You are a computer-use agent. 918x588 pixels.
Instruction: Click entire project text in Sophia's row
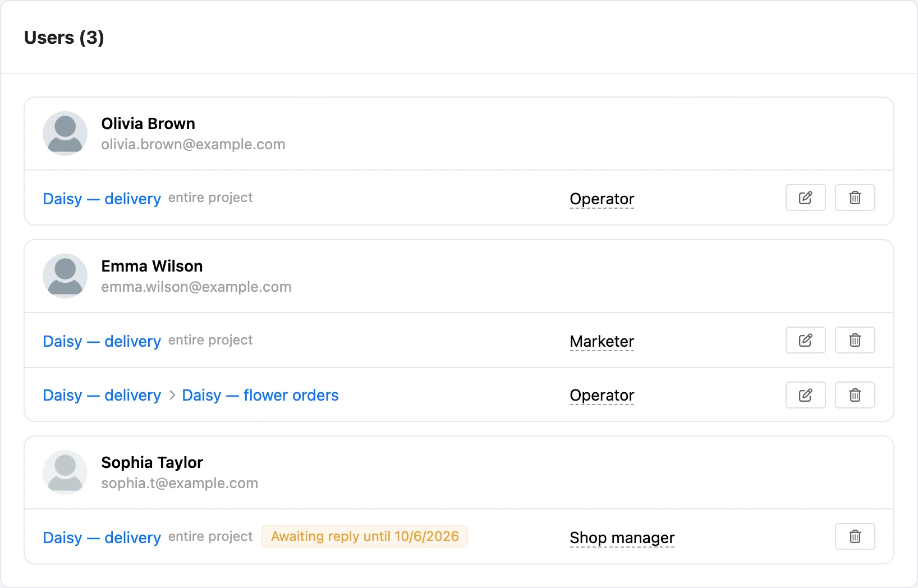point(210,536)
